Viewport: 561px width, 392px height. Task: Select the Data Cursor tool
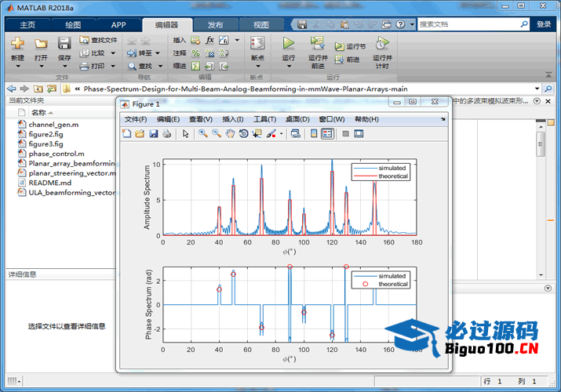click(257, 134)
